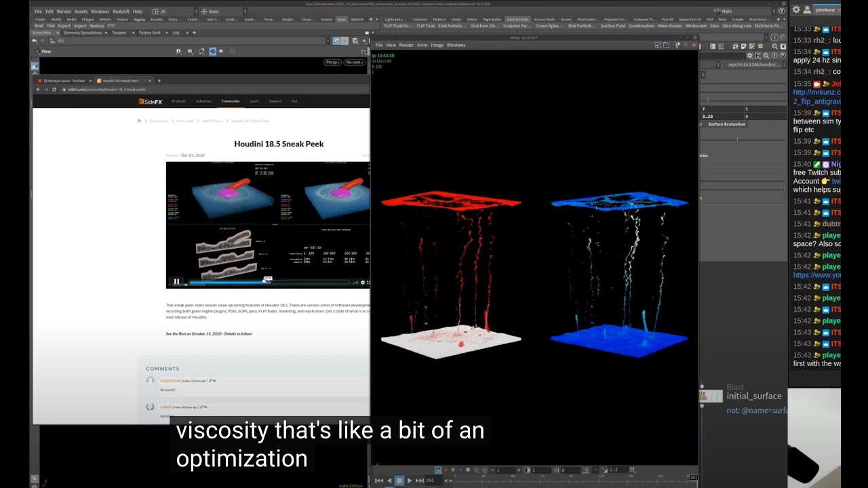Click the gear icon in the parameter pane
868x488 pixels.
750,56
